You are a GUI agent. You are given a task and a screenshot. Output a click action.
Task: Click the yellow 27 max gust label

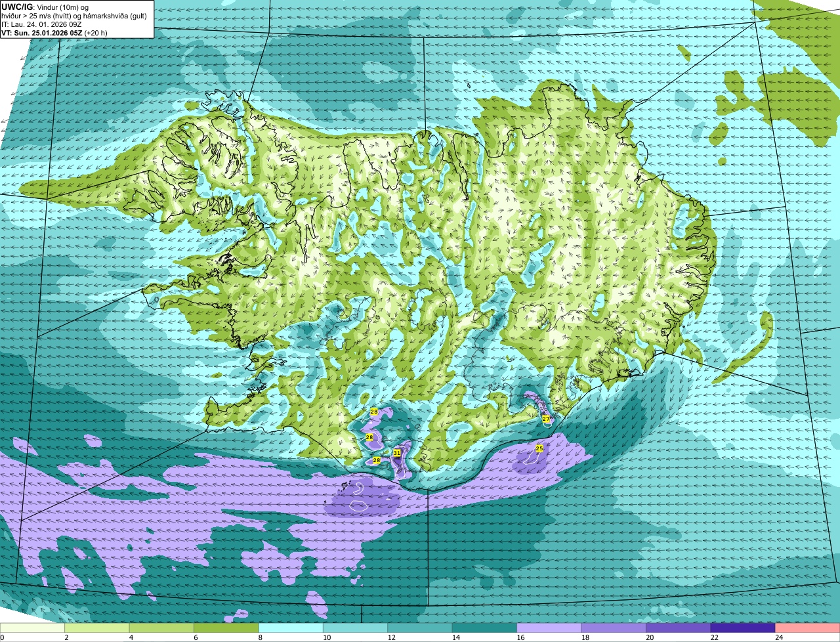point(546,419)
